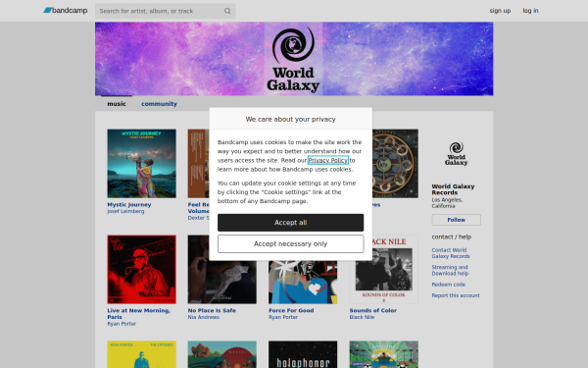Click the search magnifier icon

[227, 11]
